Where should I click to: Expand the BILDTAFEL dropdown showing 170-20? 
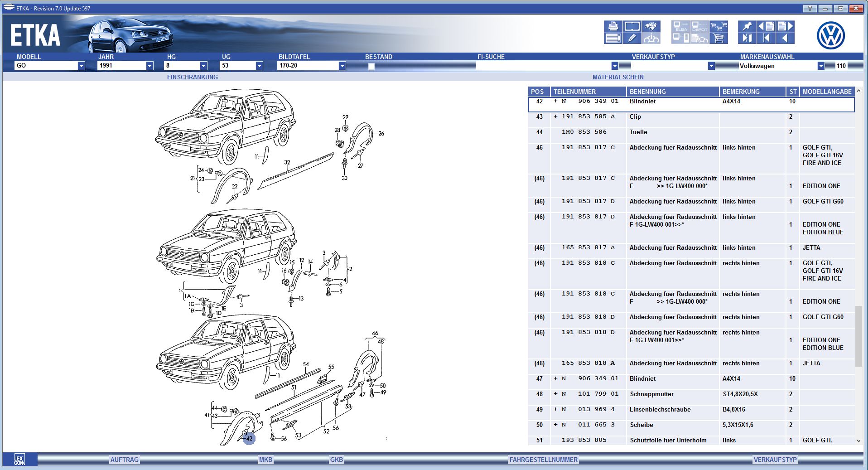pyautogui.click(x=342, y=66)
